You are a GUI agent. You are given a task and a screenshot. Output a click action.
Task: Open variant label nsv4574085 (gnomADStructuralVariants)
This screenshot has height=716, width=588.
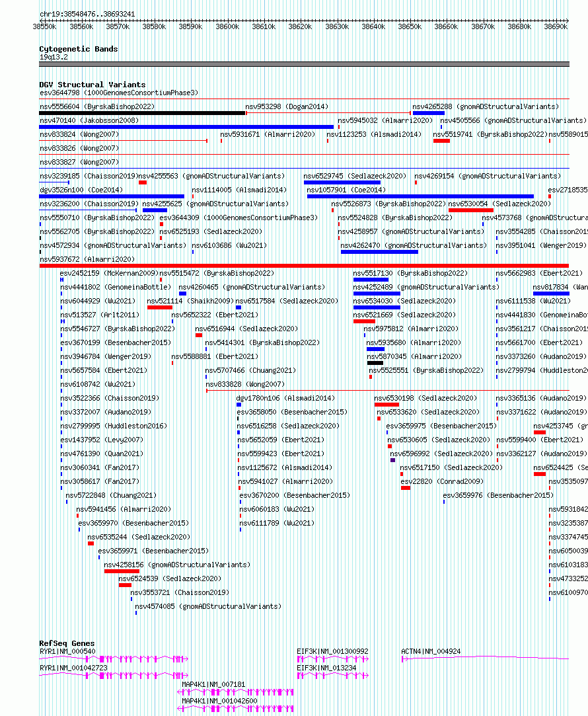click(x=208, y=606)
